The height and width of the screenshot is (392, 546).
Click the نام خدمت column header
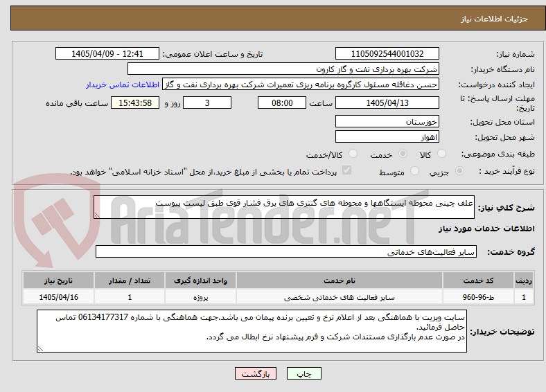(x=339, y=280)
